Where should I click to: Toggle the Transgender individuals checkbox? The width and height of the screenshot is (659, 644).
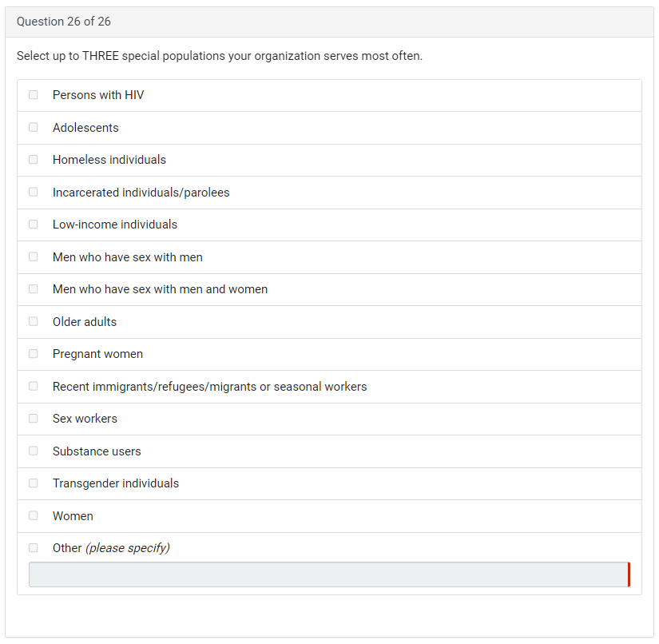click(x=34, y=483)
